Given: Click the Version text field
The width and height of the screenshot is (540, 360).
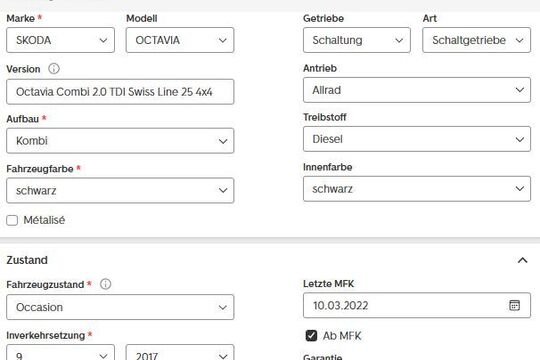Looking at the screenshot, I should point(120,92).
